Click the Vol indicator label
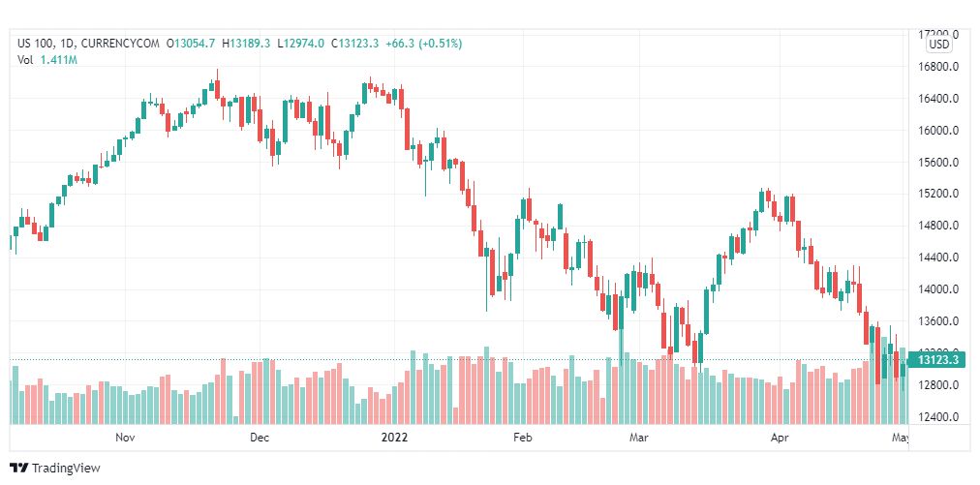 tap(25, 60)
